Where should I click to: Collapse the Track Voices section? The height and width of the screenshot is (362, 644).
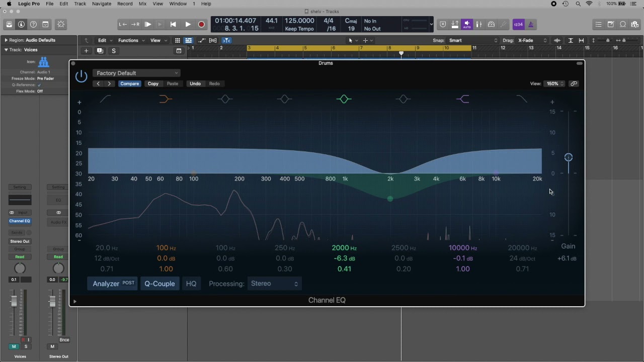(6, 50)
